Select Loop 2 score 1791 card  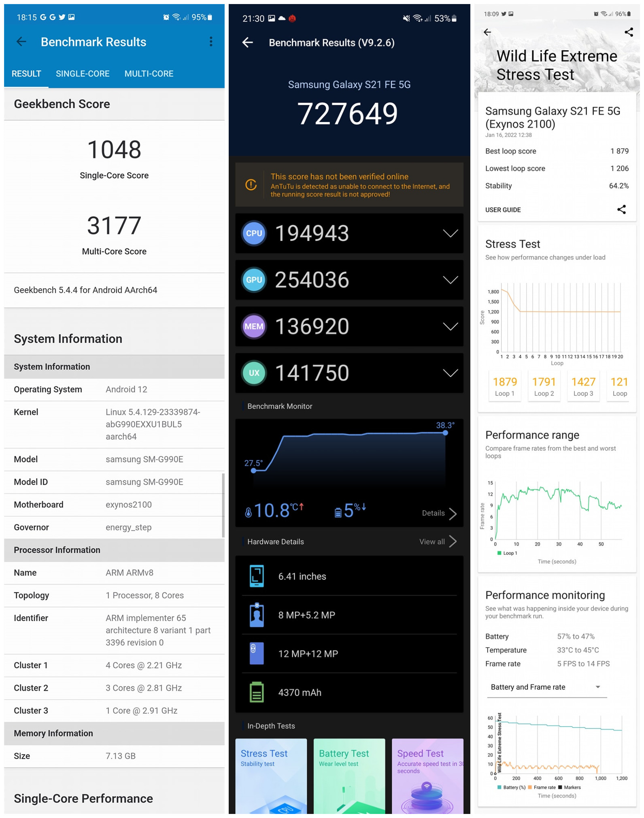[x=544, y=386]
